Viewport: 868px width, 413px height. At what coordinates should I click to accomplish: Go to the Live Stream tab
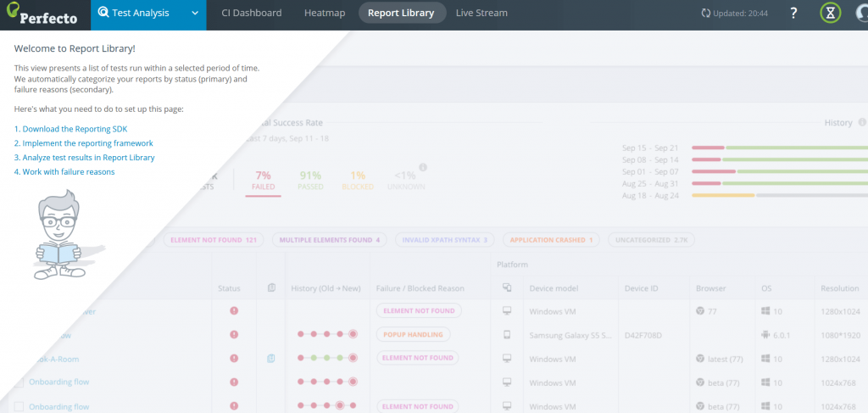(x=481, y=14)
